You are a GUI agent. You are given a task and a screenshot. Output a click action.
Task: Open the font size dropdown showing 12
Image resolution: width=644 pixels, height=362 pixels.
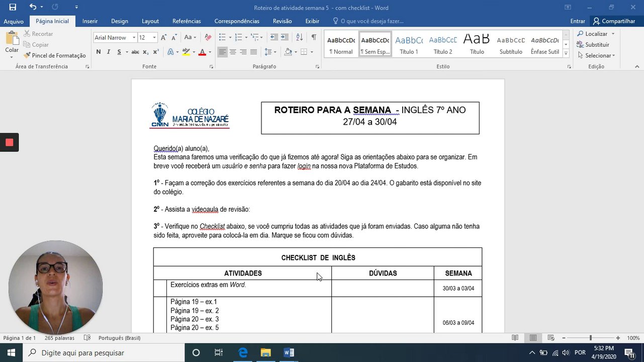(x=154, y=38)
